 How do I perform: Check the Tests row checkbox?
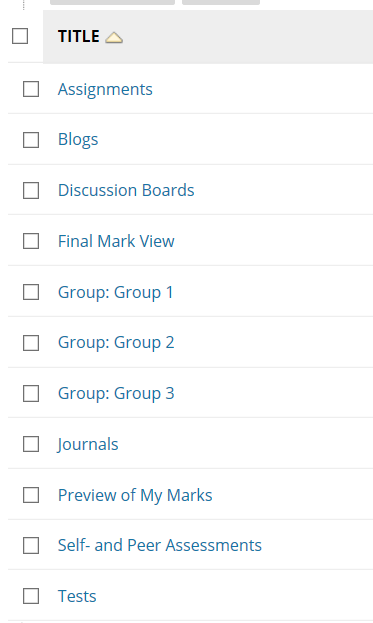(x=31, y=596)
